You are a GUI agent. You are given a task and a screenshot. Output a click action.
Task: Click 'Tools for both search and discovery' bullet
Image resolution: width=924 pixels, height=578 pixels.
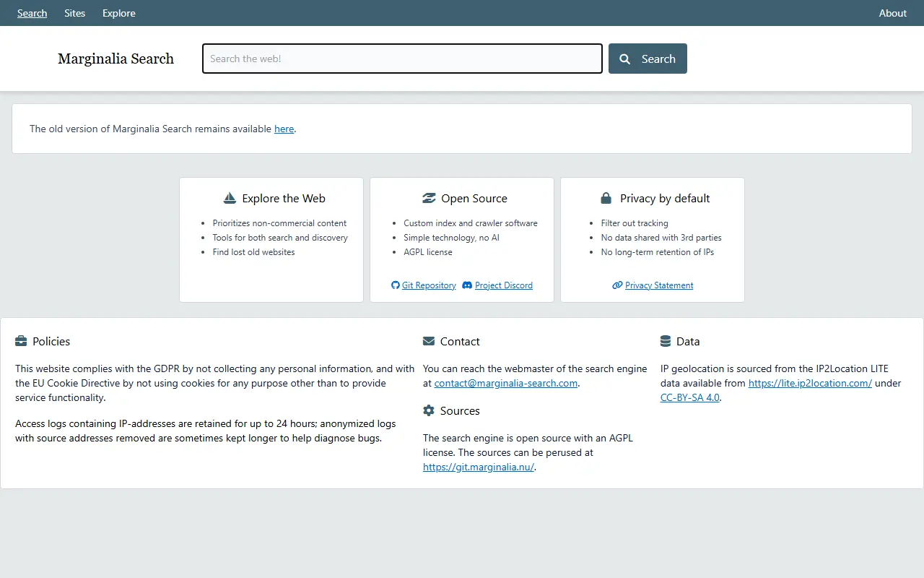pyautogui.click(x=280, y=238)
